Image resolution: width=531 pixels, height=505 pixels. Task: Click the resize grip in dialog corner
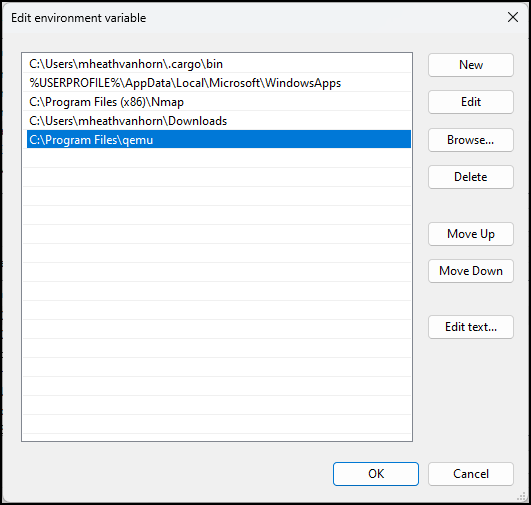(522, 497)
